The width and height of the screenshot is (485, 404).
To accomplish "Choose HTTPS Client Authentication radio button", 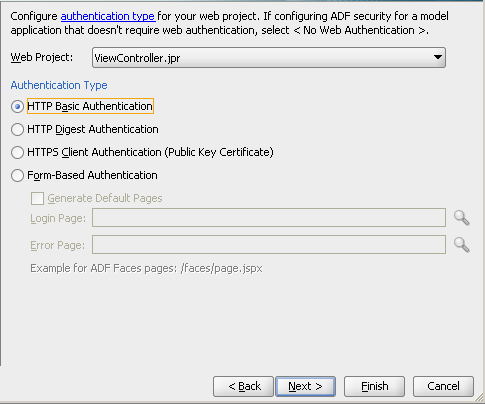I will 17,152.
